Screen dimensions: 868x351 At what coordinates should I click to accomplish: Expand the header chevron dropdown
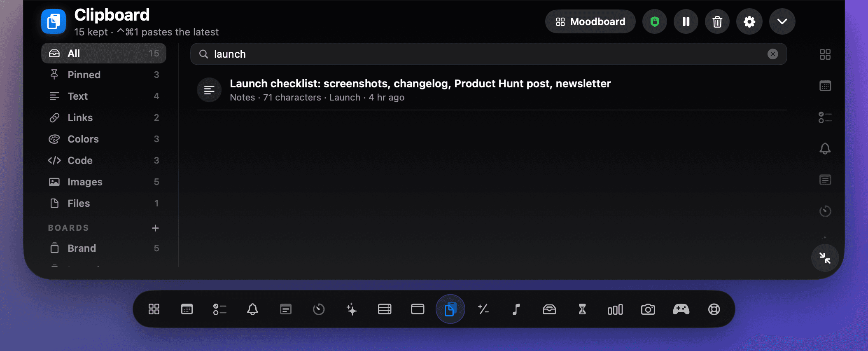coord(782,21)
